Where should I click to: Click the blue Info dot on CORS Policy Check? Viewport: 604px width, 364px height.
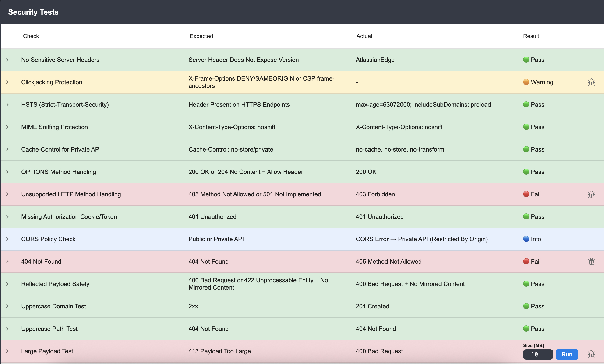526,239
